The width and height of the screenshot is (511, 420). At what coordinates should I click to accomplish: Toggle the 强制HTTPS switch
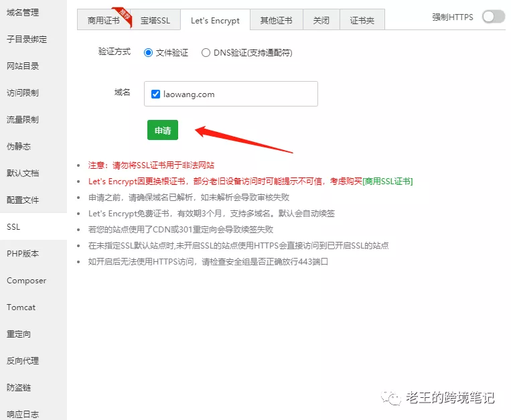coord(494,17)
